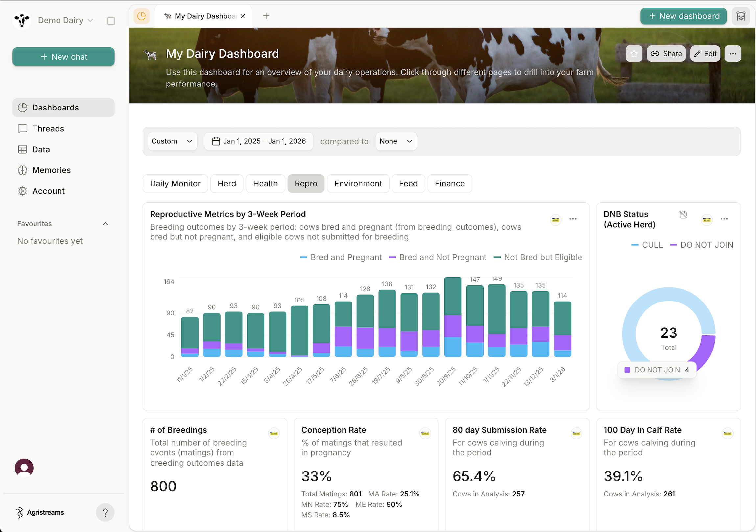Go to Dashboards in sidebar
The image size is (756, 532).
pos(63,108)
